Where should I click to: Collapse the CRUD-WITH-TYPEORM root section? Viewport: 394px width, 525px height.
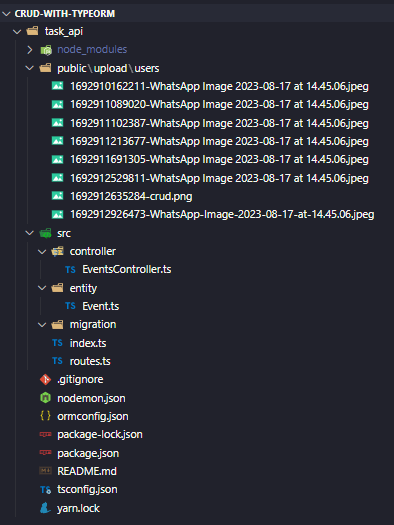click(6, 14)
